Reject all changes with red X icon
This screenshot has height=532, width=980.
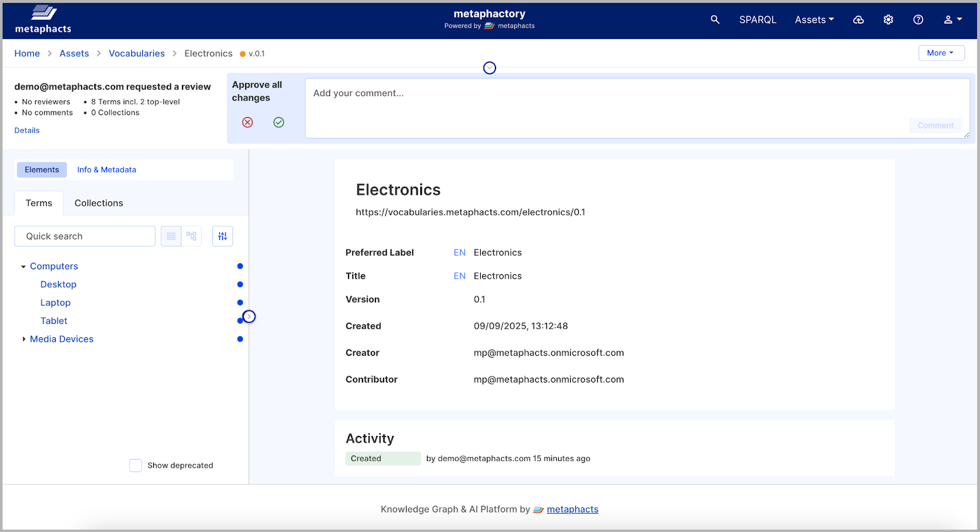(247, 122)
